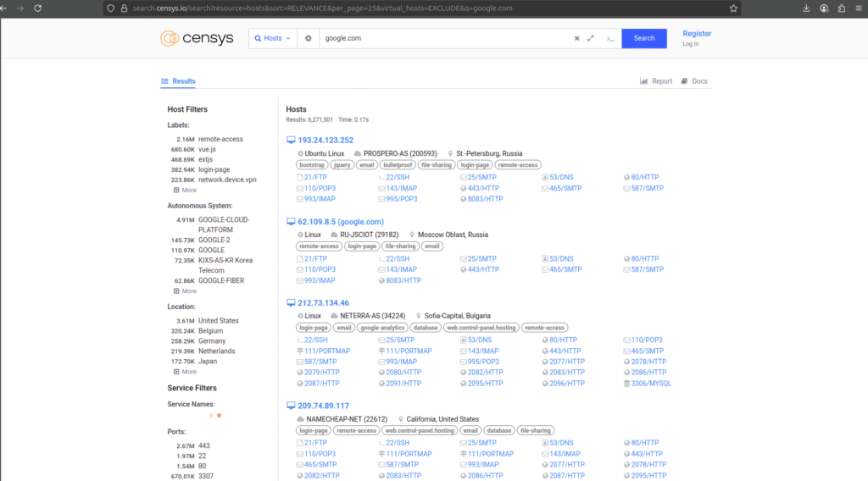Click the terminal prompt icon in search bar
This screenshot has height=481, width=868.
click(609, 38)
